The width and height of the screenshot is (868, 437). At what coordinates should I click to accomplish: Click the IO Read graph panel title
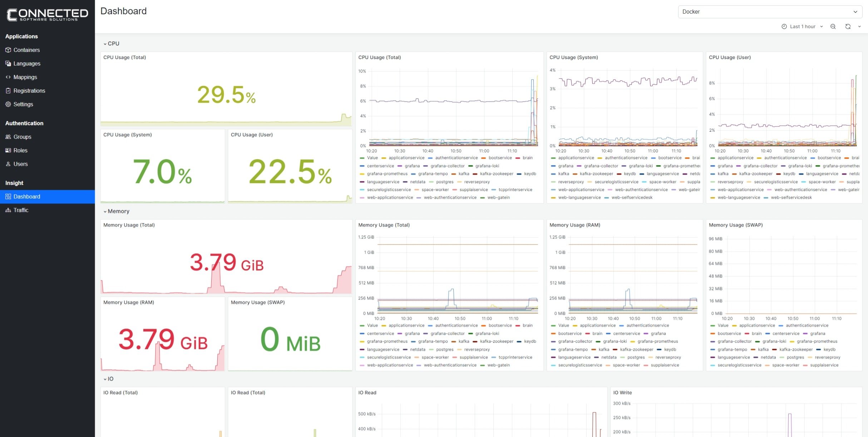(x=367, y=393)
